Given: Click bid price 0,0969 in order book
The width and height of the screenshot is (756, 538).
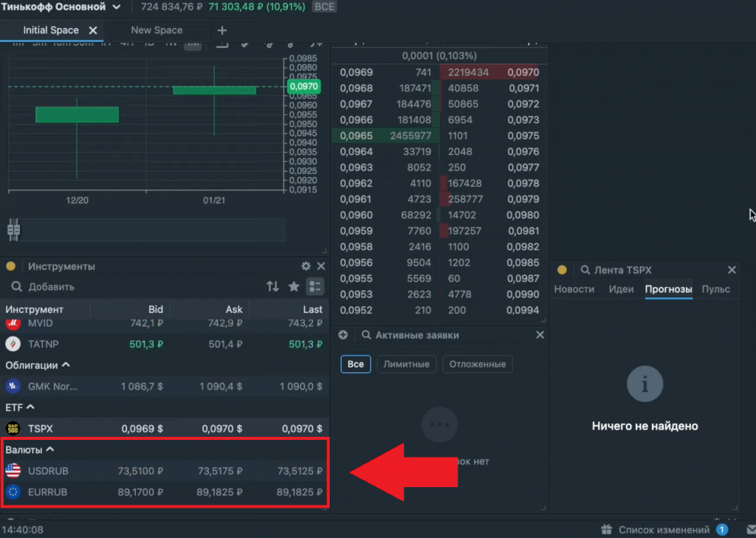Looking at the screenshot, I should [357, 72].
